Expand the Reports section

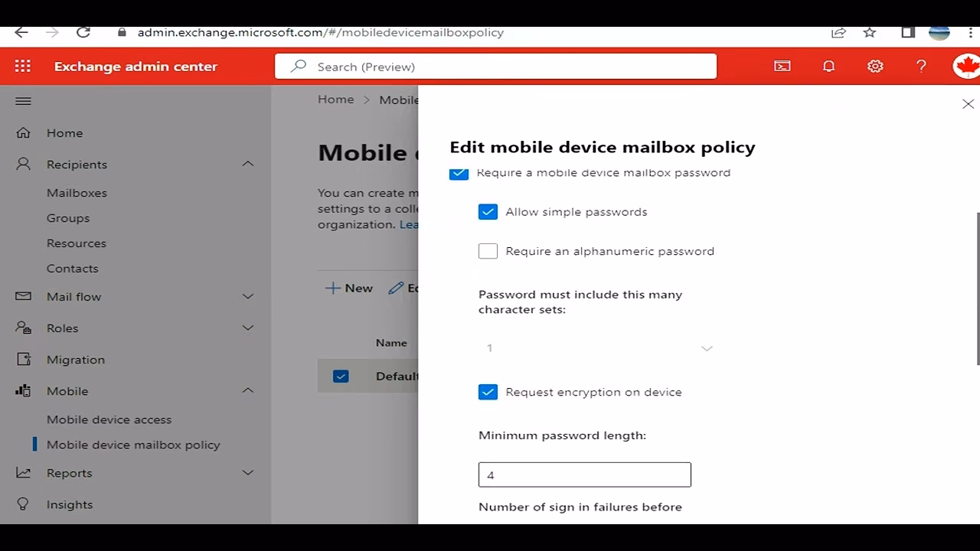pyautogui.click(x=247, y=473)
